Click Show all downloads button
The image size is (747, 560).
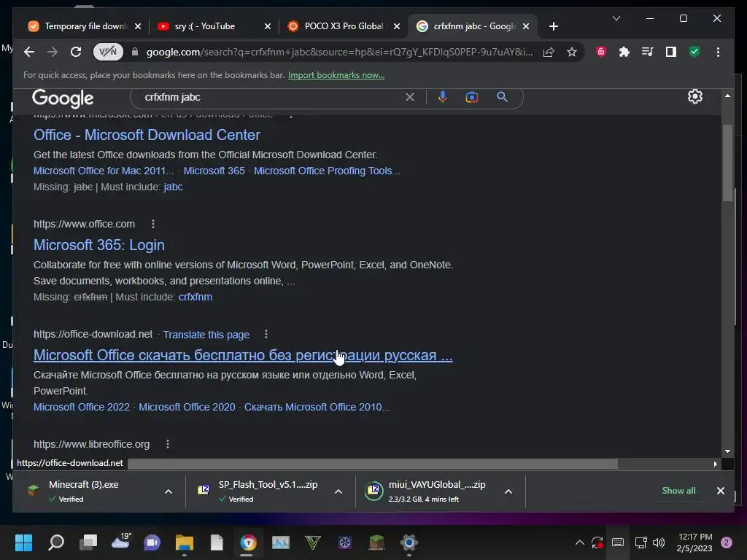pyautogui.click(x=678, y=491)
